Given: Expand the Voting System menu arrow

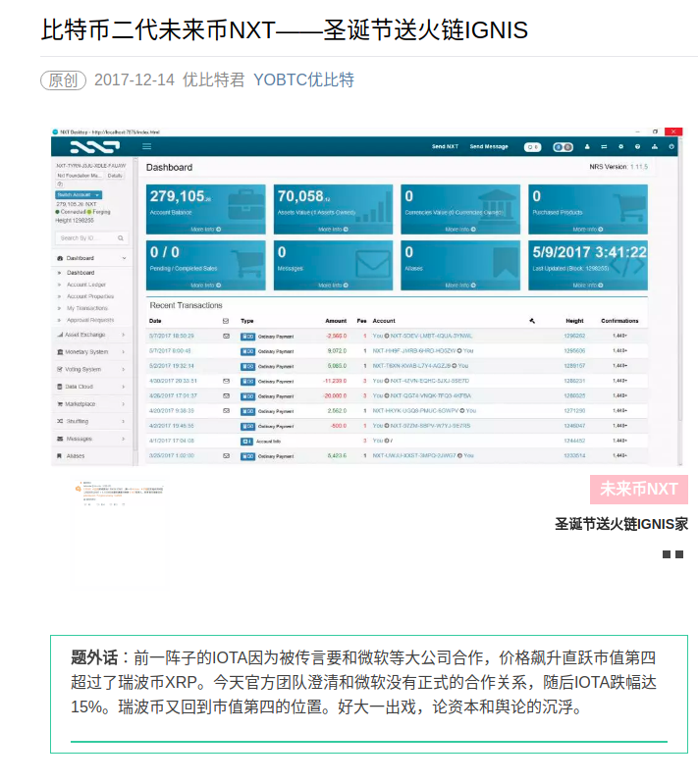Looking at the screenshot, I should click(124, 369).
